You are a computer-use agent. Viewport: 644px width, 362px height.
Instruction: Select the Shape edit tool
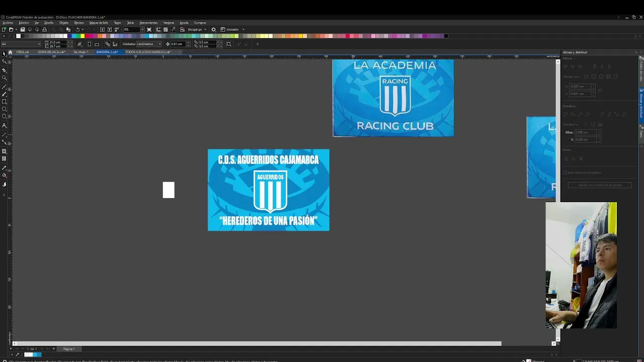(4, 62)
